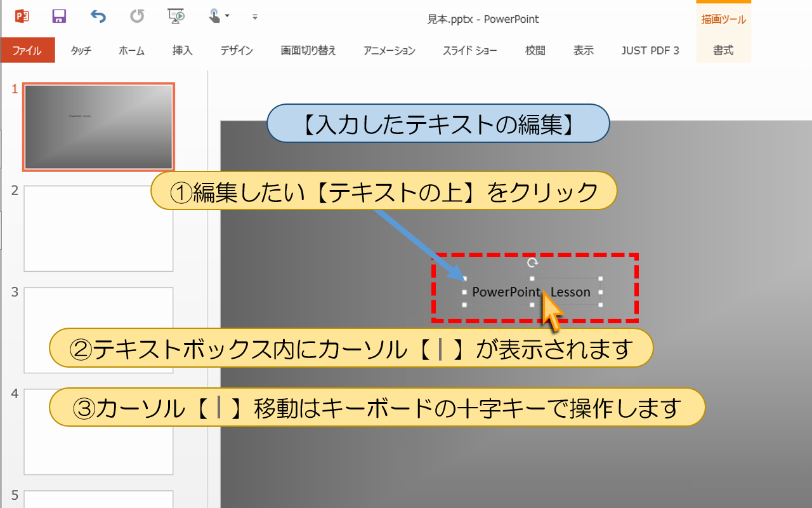Click the top-left sizing handle of the text box

pos(464,279)
